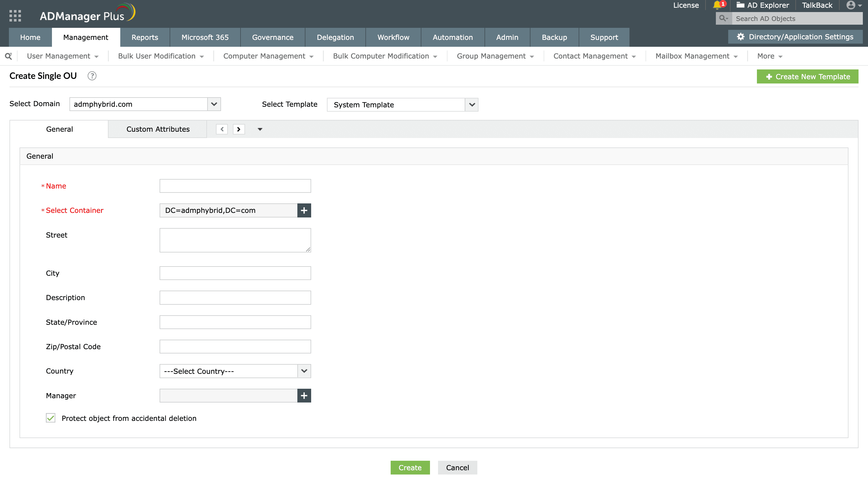Open the Microsoft 365 tab
The image size is (868, 490).
pyautogui.click(x=205, y=37)
